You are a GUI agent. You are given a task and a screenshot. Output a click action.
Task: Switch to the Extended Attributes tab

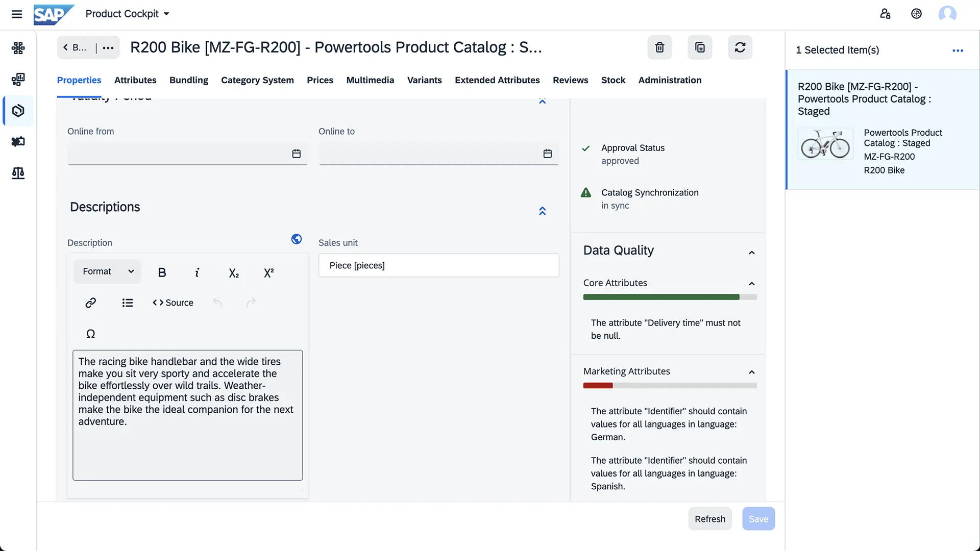click(497, 80)
